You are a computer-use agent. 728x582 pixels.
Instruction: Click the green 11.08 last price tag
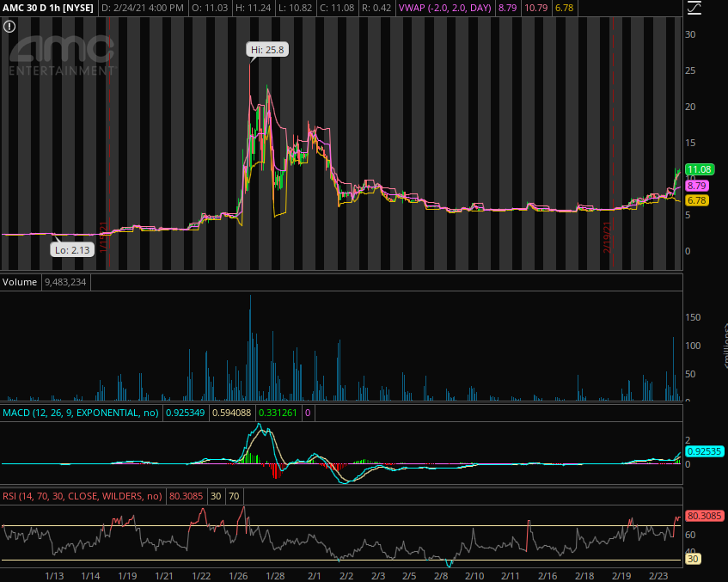point(700,169)
